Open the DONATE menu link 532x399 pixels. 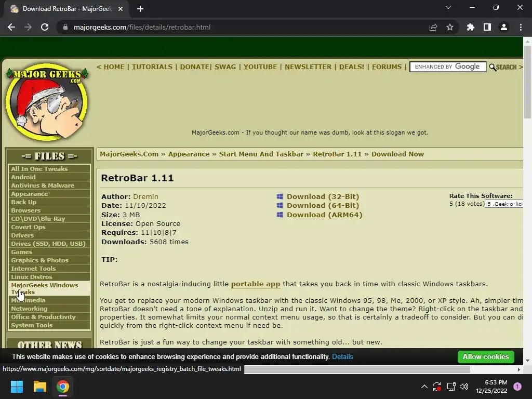click(x=194, y=67)
